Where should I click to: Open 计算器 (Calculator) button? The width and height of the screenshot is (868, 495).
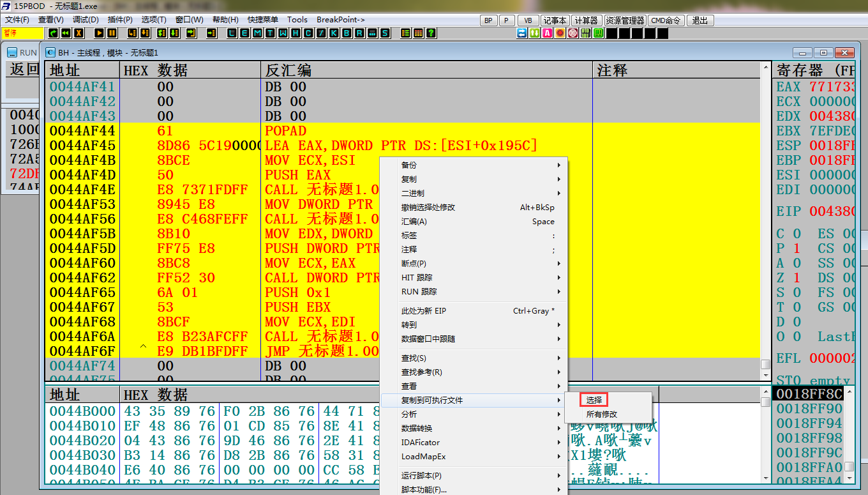pos(587,20)
